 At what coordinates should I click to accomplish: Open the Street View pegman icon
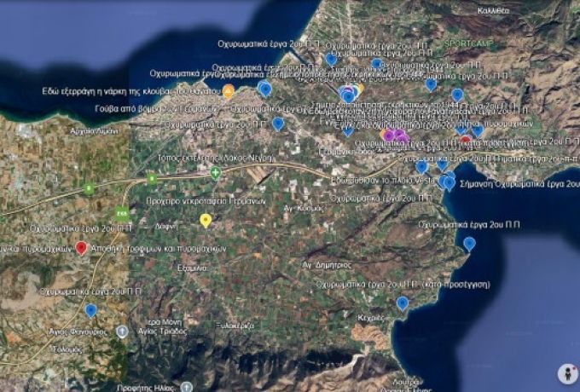click(567, 374)
